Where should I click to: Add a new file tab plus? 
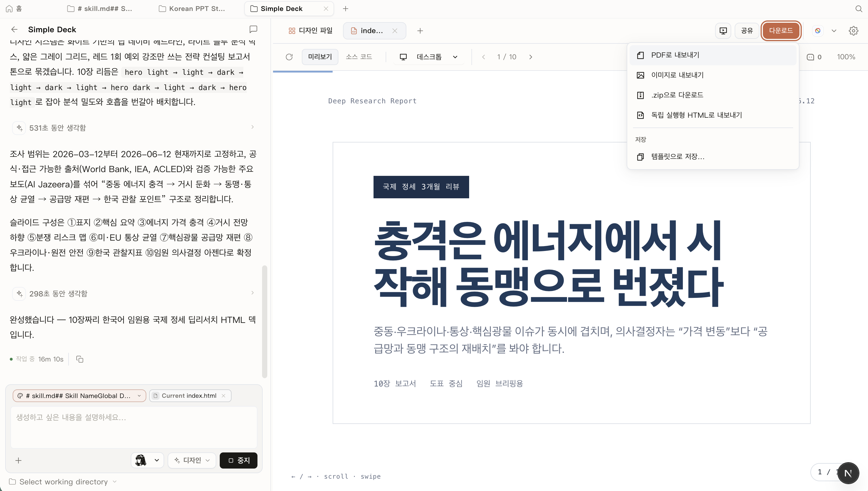click(420, 31)
